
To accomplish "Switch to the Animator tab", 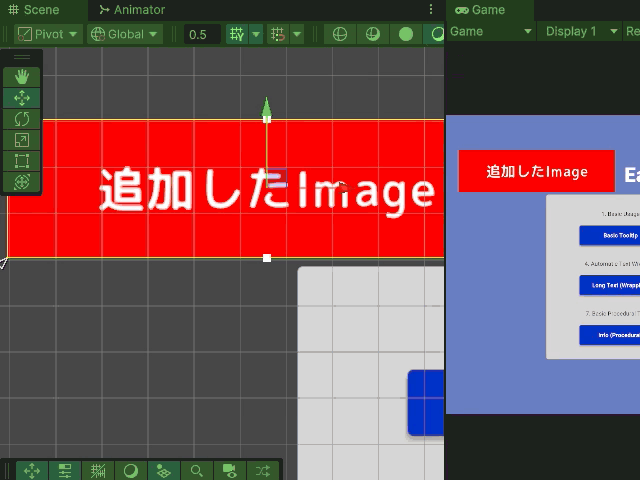I will [x=132, y=9].
